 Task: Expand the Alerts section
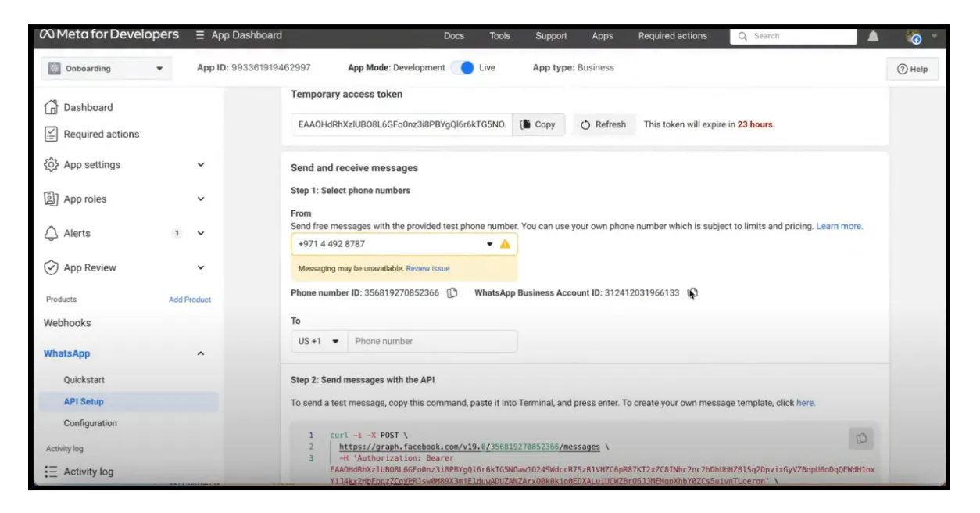click(201, 233)
